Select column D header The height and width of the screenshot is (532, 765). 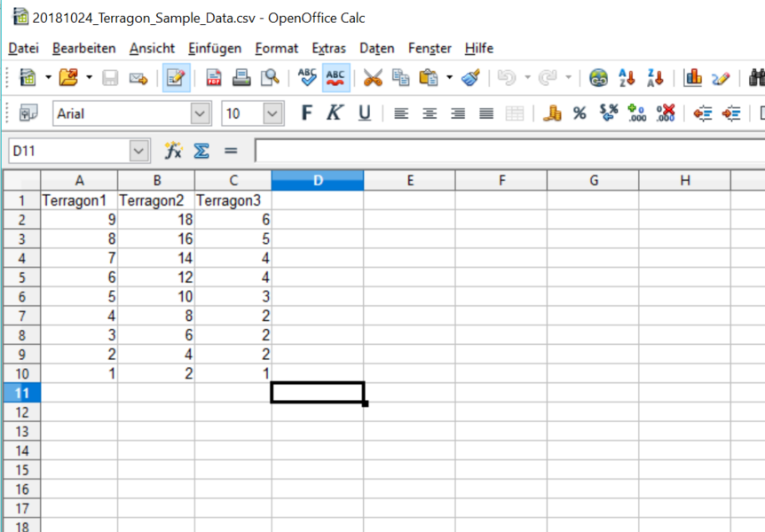(317, 181)
